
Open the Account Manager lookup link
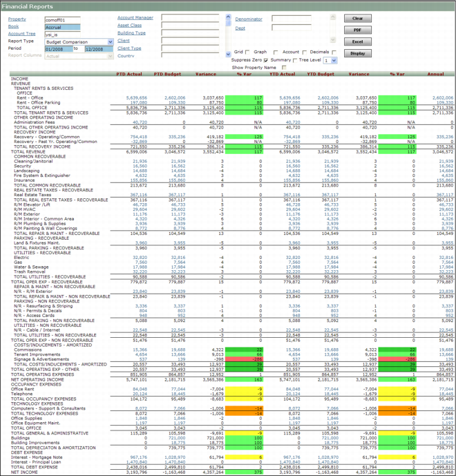[x=135, y=17]
